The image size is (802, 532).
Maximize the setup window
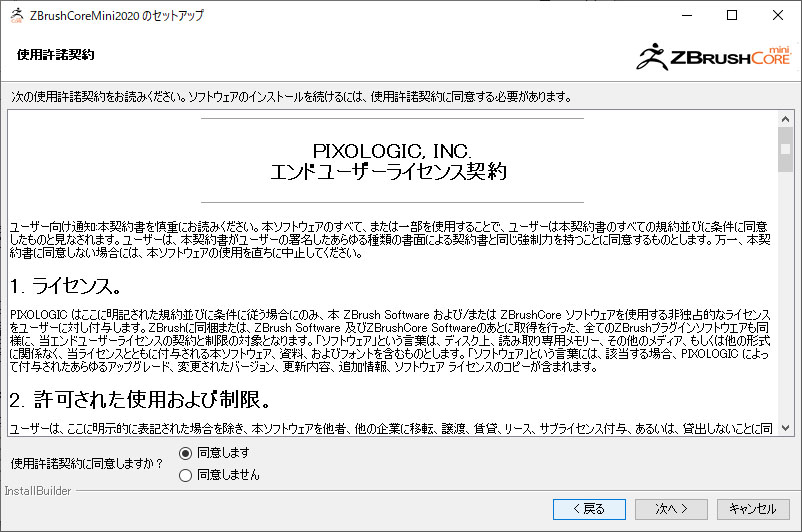732,15
